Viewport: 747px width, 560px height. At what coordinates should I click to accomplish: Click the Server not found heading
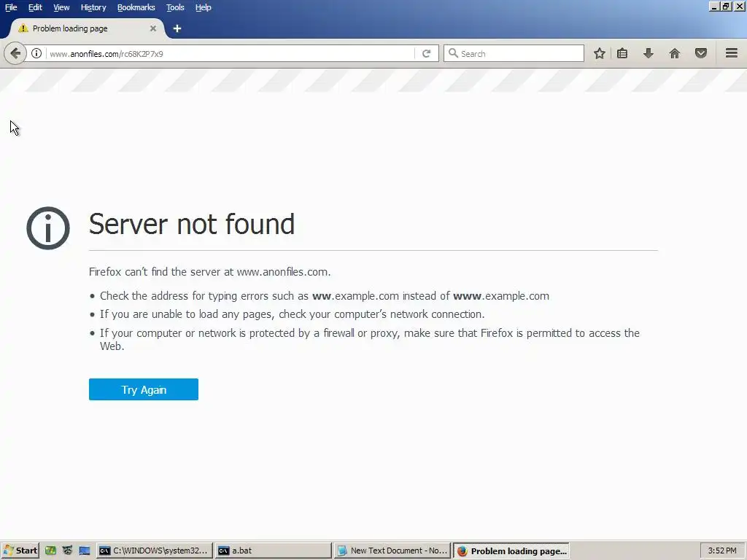(x=192, y=224)
